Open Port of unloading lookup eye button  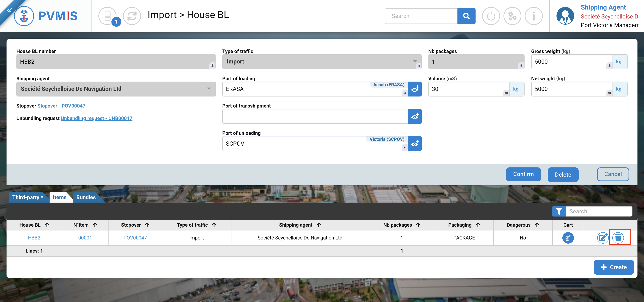pyautogui.click(x=414, y=144)
